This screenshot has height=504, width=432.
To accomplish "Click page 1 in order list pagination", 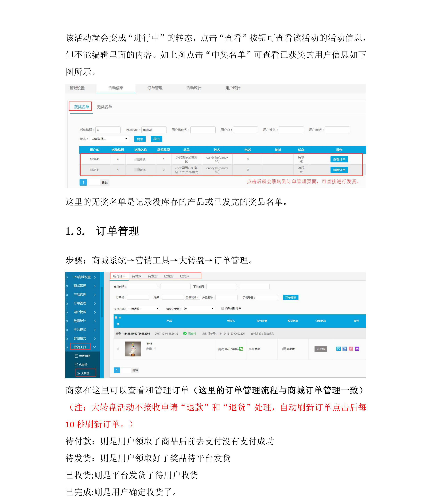I will (117, 370).
